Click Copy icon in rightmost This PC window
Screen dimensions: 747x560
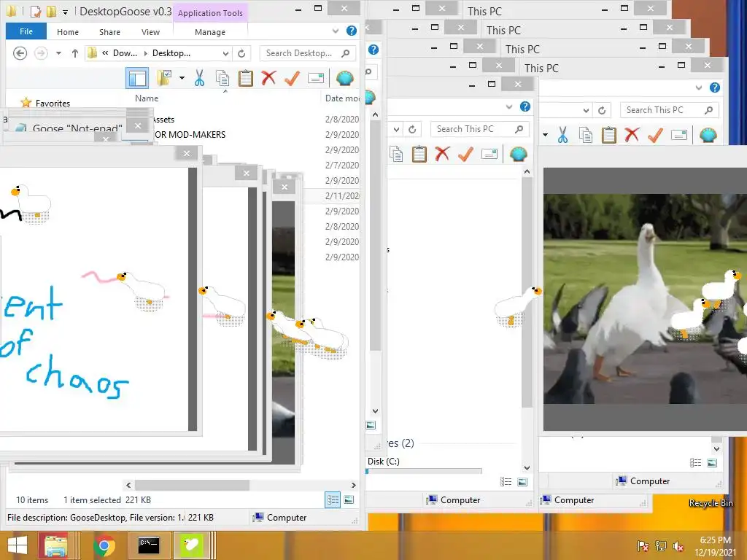pos(586,135)
